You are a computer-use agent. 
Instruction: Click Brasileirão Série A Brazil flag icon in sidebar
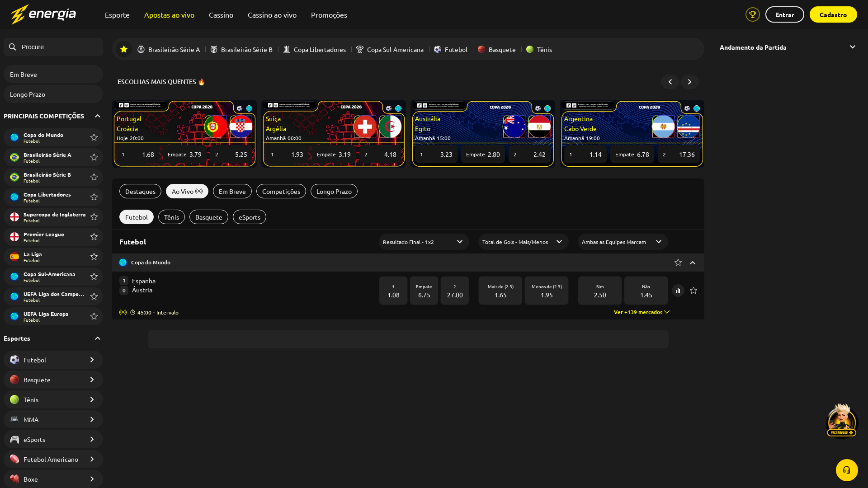pyautogui.click(x=14, y=157)
